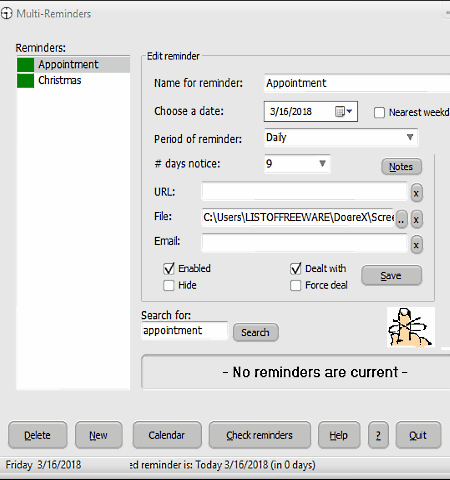
Task: Uncheck the Dealt with checkbox
Action: [x=296, y=268]
